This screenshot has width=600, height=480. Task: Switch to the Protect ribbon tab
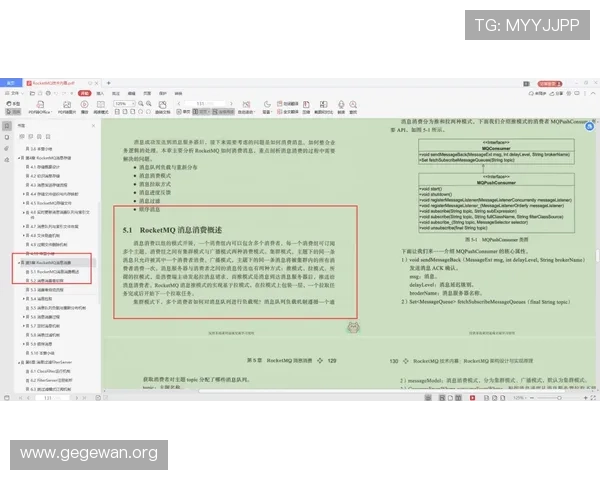[163, 93]
